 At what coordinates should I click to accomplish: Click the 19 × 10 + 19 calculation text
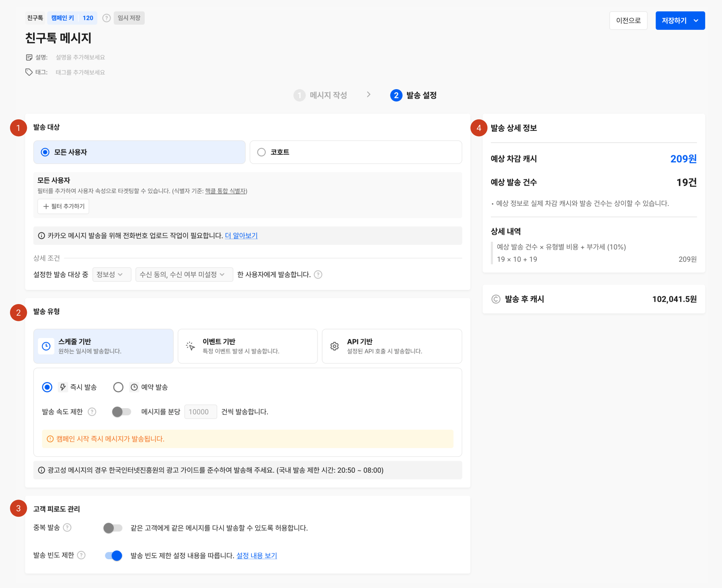pyautogui.click(x=517, y=259)
